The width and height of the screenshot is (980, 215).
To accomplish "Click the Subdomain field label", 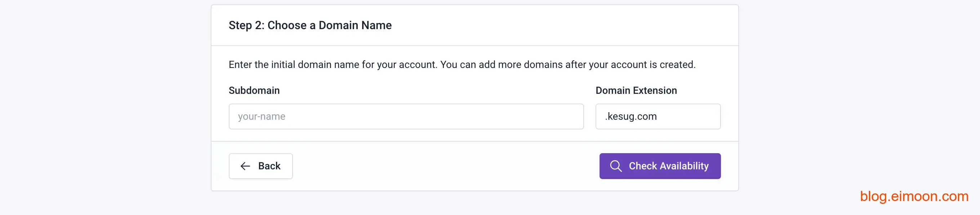I will (x=254, y=90).
